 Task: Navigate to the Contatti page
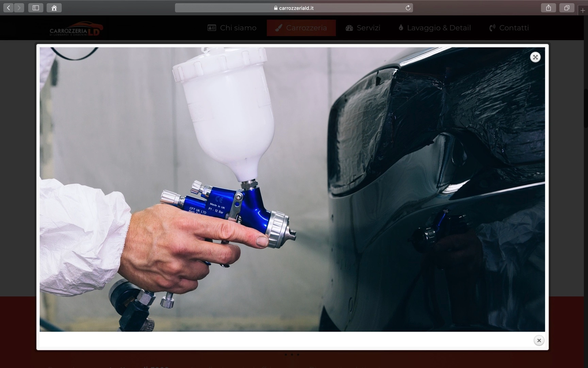[509, 28]
